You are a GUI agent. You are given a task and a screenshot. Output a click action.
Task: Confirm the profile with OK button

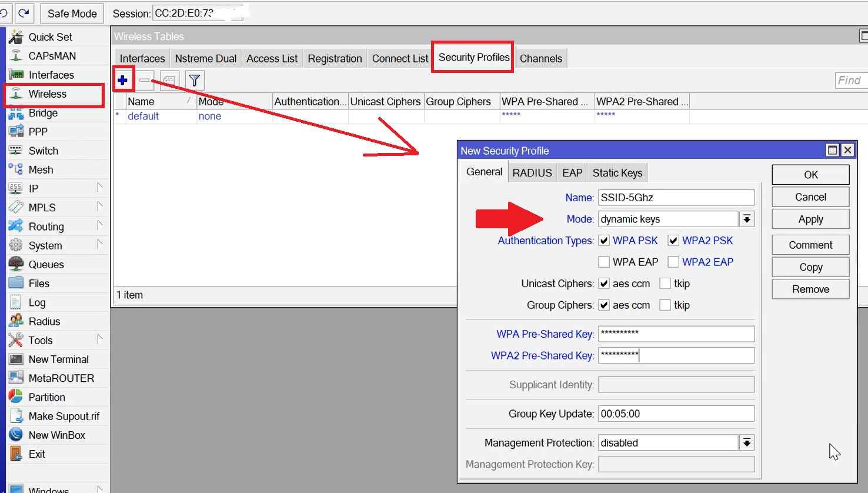[x=810, y=175]
